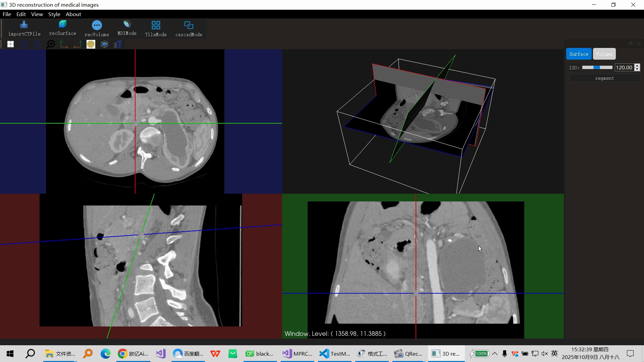Start surface reconstruction with recSurface
This screenshot has height=362, width=644.
click(x=62, y=28)
